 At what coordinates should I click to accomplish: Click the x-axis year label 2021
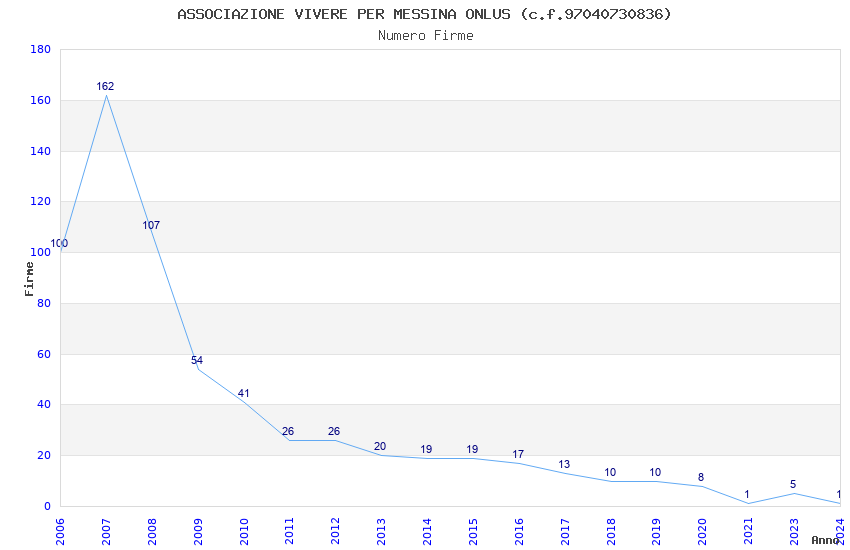tap(748, 532)
